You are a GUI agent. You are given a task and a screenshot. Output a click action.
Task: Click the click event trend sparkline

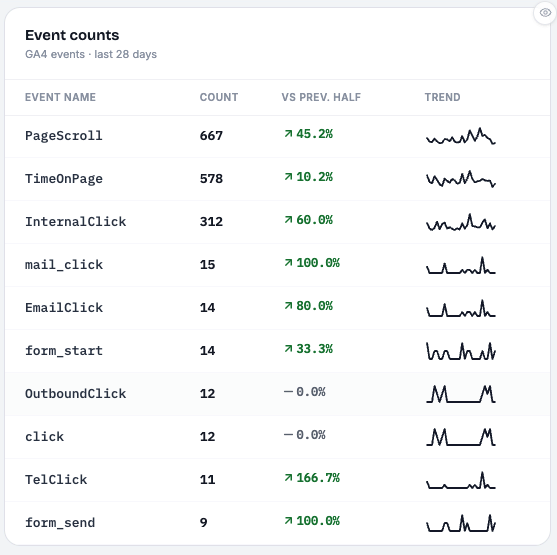click(x=461, y=437)
